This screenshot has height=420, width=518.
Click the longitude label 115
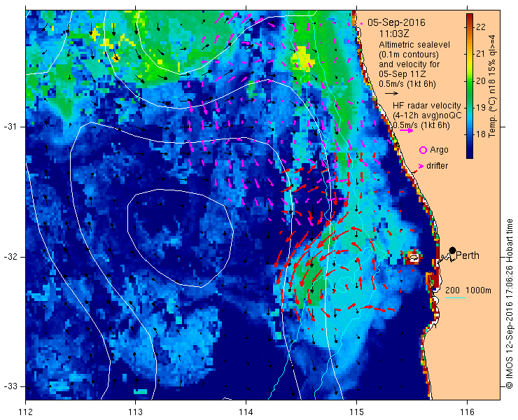356,412
